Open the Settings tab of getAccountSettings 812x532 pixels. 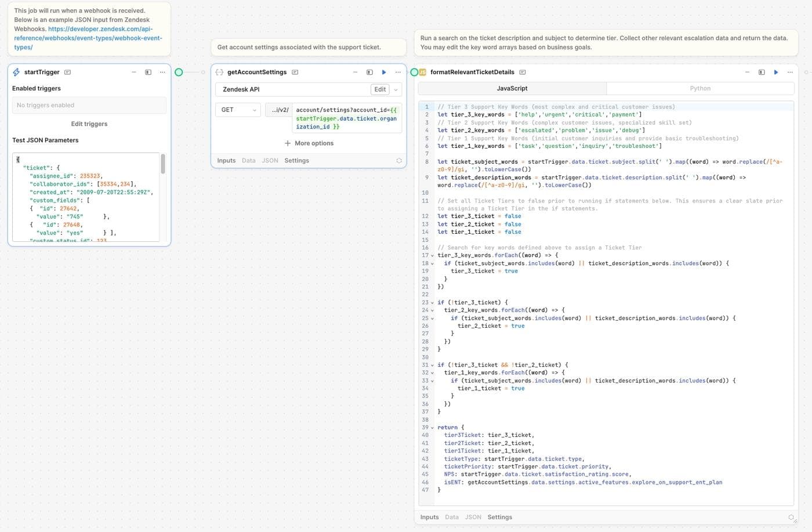tap(296, 160)
